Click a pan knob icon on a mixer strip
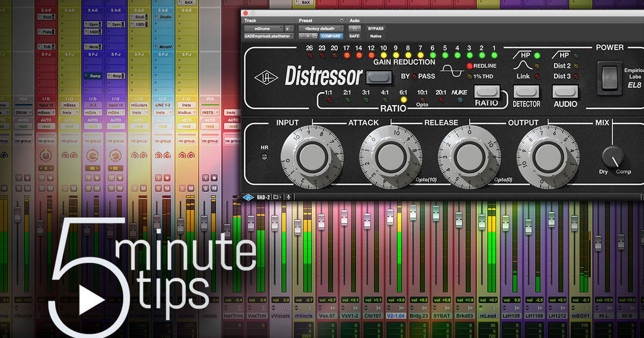This screenshot has height=338, width=644. point(45,156)
